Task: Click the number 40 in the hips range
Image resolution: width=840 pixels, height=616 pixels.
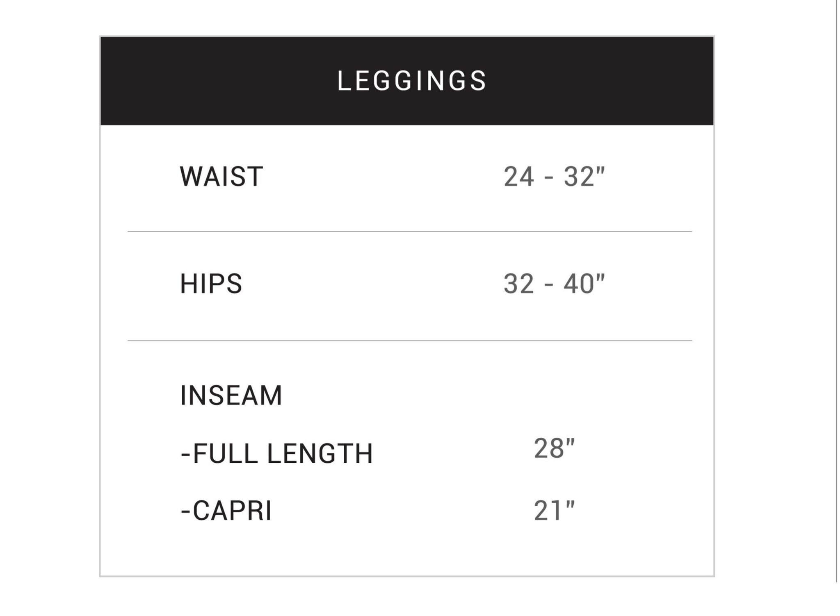Action: coord(583,284)
